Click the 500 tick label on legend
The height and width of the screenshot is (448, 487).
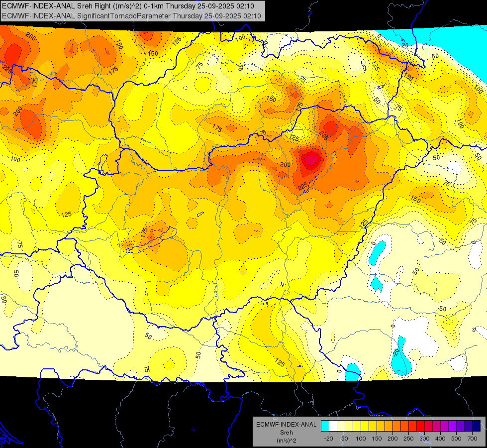[456, 439]
